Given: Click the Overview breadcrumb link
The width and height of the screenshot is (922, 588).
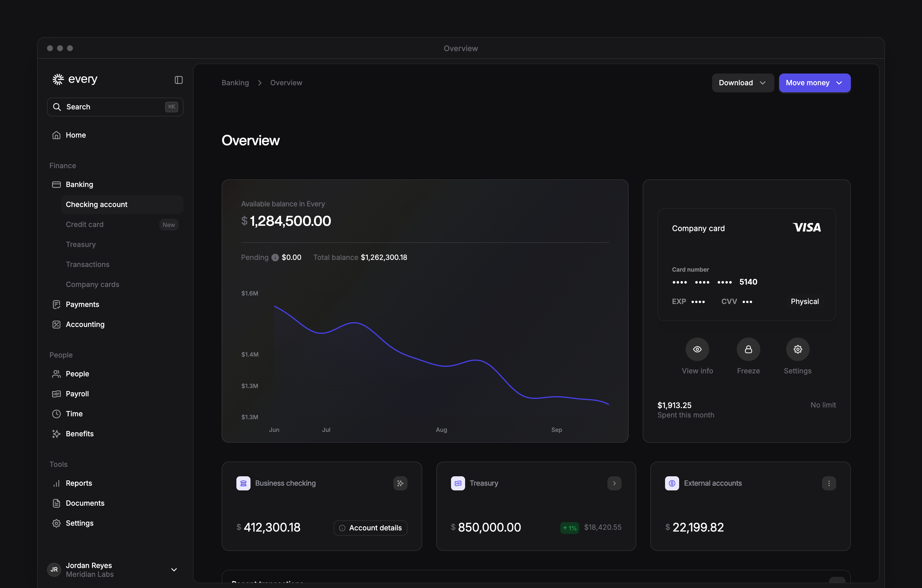Looking at the screenshot, I should tap(286, 83).
